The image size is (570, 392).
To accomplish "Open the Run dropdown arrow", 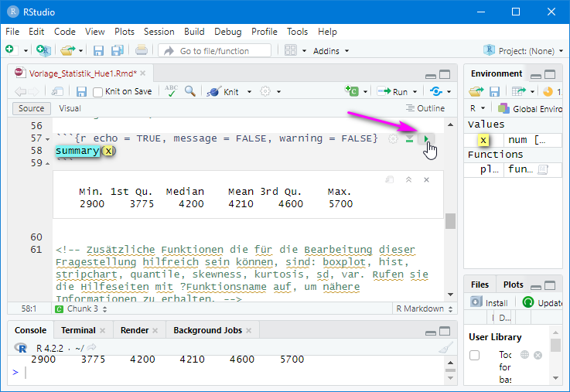I will click(415, 92).
